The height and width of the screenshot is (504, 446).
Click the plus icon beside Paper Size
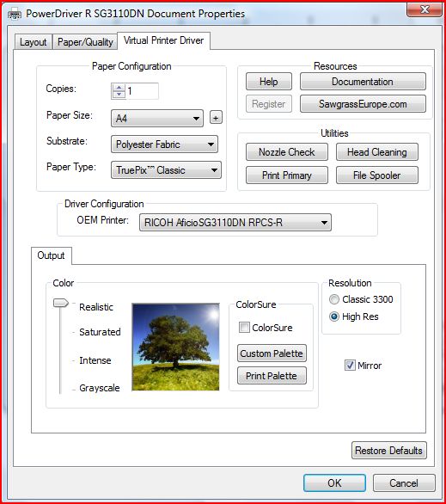pyautogui.click(x=216, y=118)
